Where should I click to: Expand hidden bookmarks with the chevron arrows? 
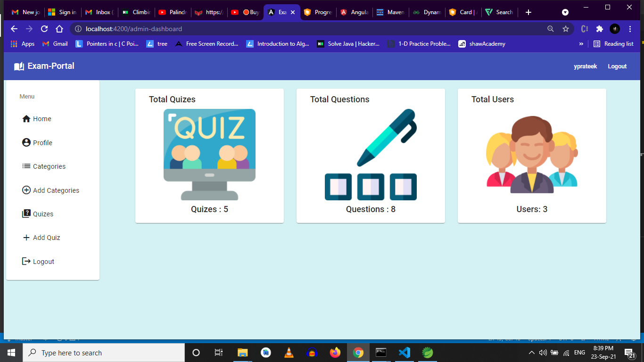581,43
